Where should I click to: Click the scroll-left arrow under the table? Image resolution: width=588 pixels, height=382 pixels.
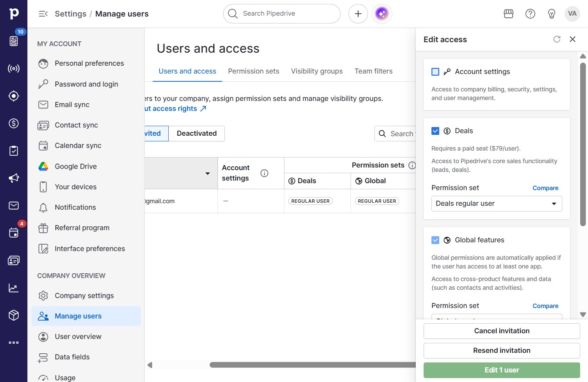(150, 365)
